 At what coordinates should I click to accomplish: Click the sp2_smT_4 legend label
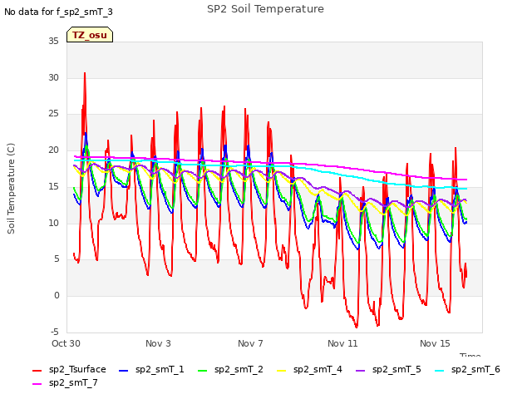point(318,369)
